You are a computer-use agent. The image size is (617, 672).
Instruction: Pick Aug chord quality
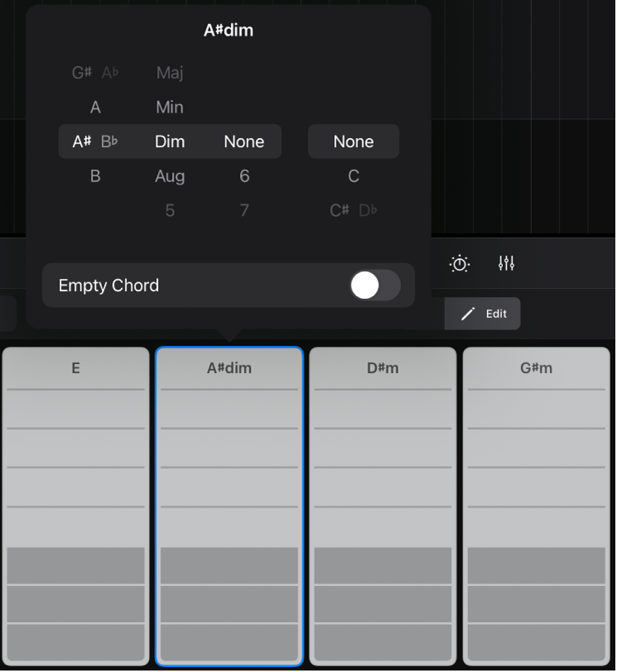coord(170,176)
